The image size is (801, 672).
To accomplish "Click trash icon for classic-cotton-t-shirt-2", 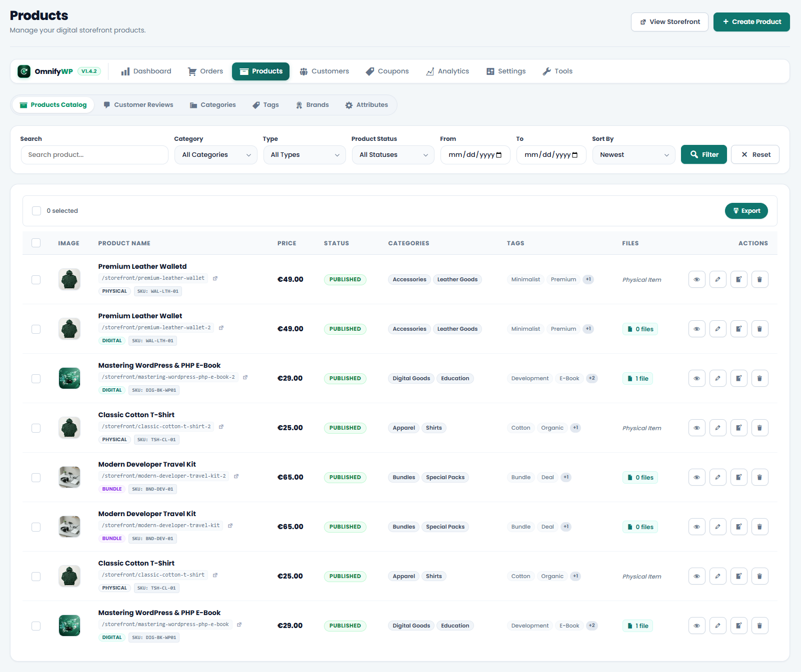I will [x=759, y=428].
